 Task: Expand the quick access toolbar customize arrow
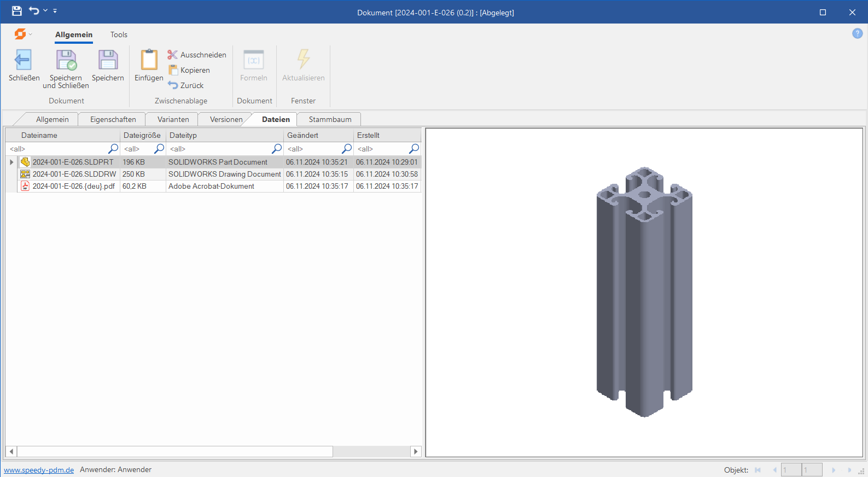[55, 11]
